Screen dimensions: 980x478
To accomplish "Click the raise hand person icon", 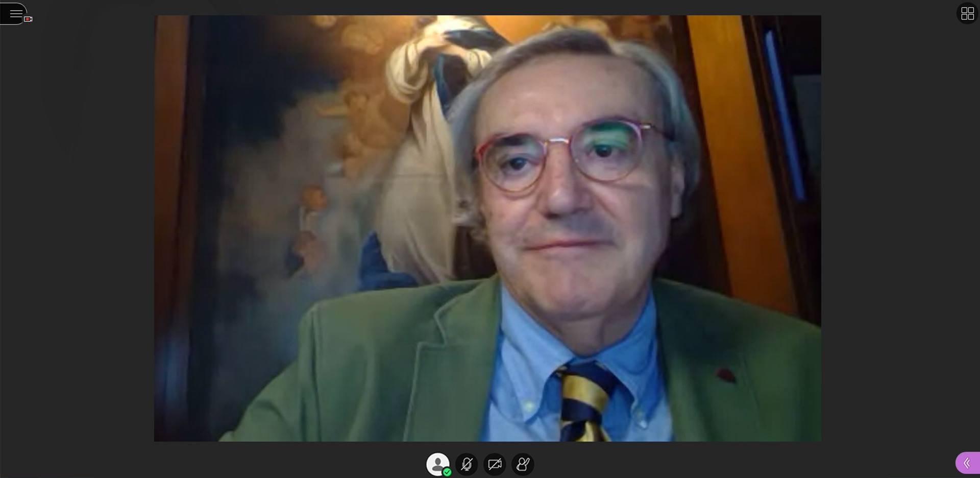I will coord(523,464).
